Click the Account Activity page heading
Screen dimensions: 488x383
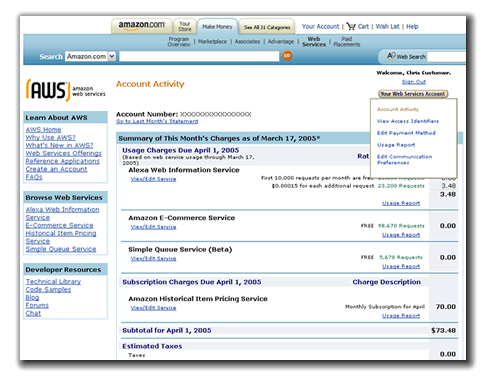150,84
